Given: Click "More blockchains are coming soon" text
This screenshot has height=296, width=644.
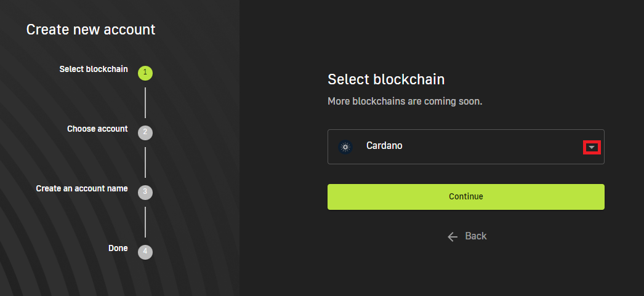Looking at the screenshot, I should [405, 101].
